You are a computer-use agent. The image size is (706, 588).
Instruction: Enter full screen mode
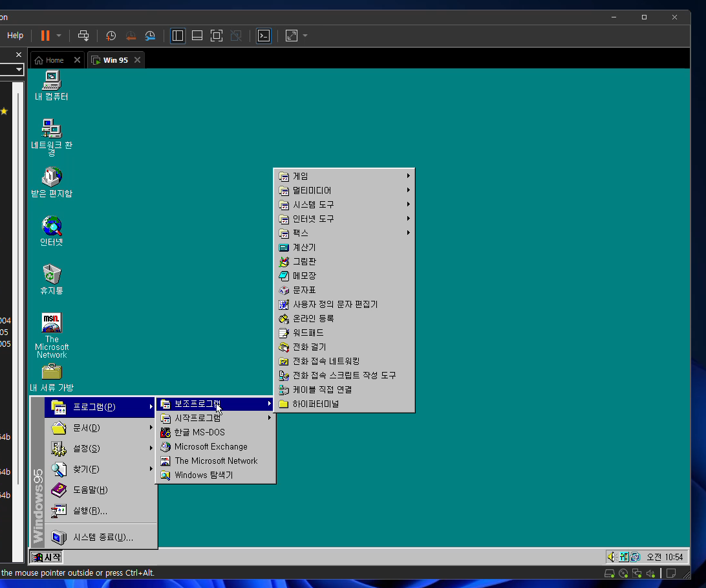217,36
